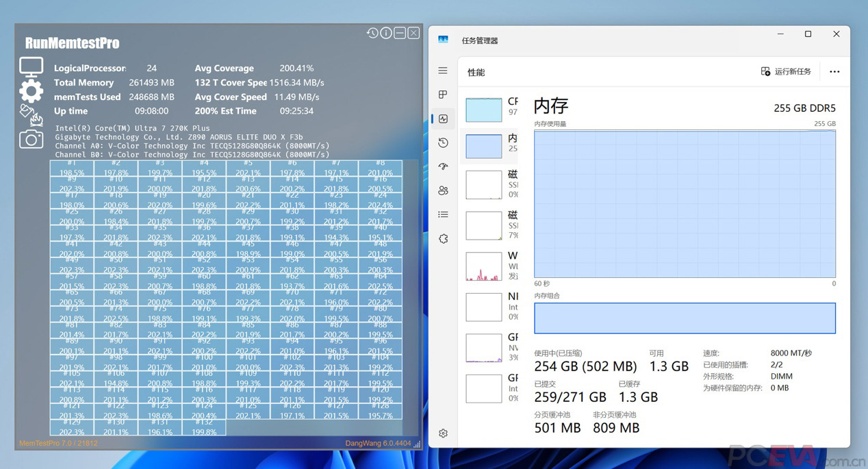Viewport: 868px width, 469px height.
Task: Click memtest cell #132 showing 199.8%
Action: 204,427
